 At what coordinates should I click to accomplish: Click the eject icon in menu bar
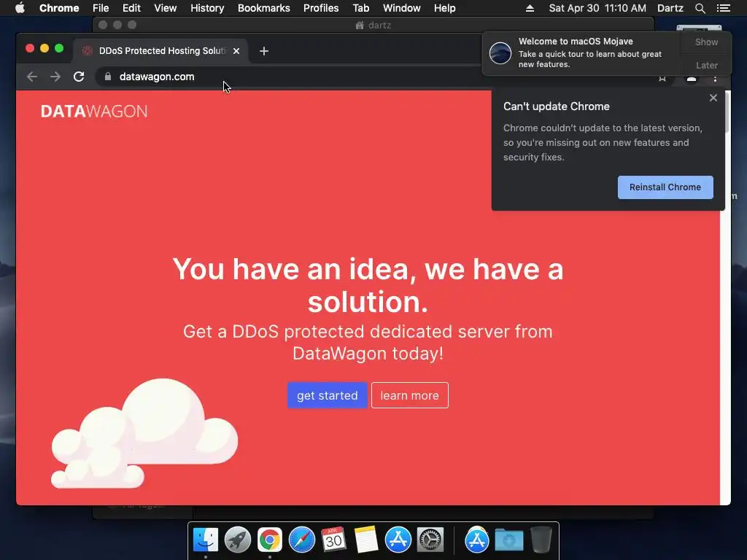pos(530,8)
